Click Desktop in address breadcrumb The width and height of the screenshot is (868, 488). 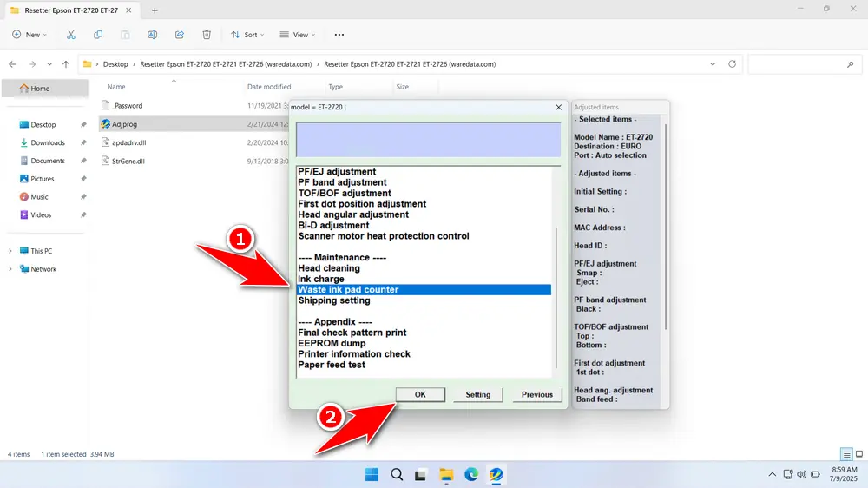(115, 64)
